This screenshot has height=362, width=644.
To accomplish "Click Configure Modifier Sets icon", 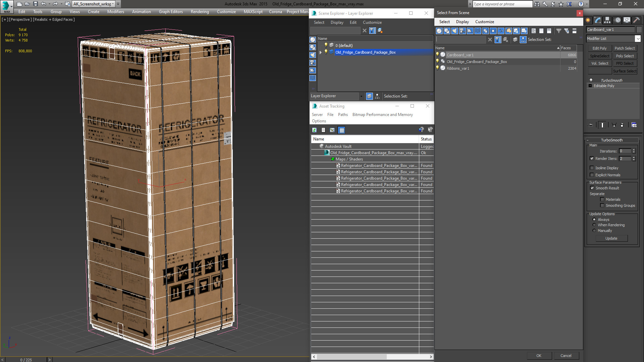I will coord(634,125).
